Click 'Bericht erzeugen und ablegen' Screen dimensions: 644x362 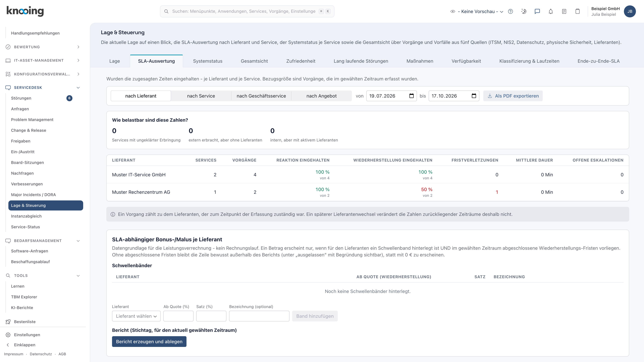click(x=149, y=342)
